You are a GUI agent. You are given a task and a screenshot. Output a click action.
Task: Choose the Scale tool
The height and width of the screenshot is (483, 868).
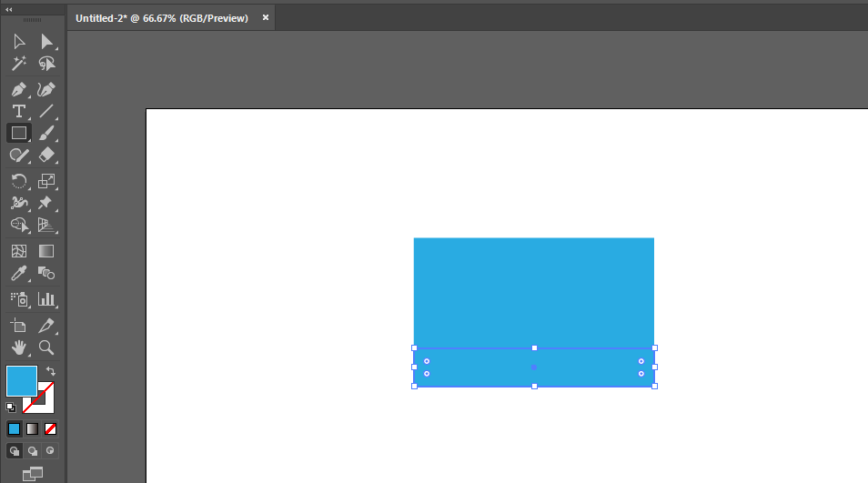(x=46, y=181)
